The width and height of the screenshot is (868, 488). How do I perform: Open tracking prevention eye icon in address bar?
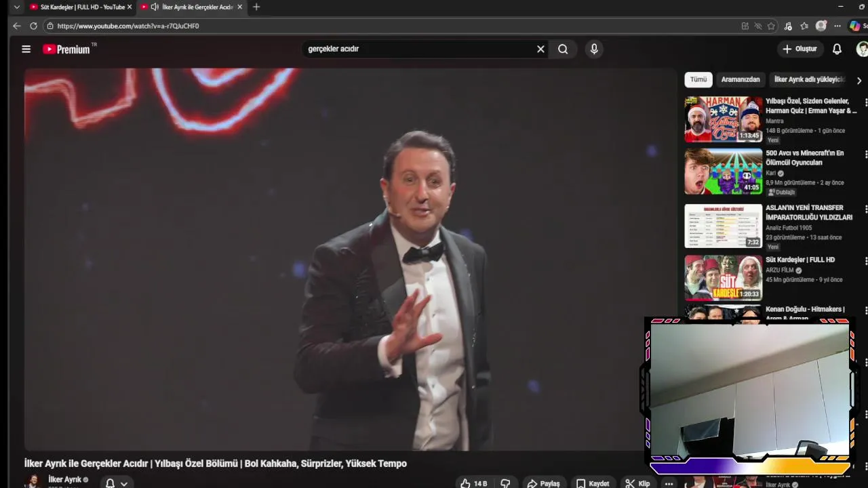[x=758, y=26]
